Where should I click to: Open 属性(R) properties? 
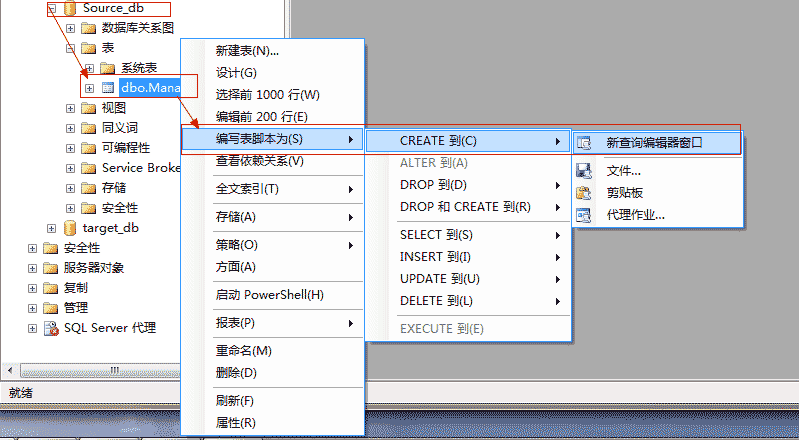(273, 423)
